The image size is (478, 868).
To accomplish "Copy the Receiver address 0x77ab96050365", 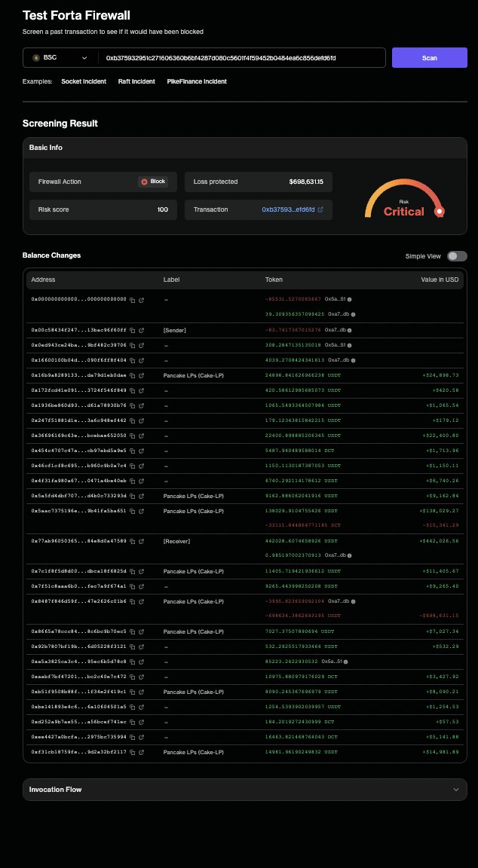I will pyautogui.click(x=133, y=541).
